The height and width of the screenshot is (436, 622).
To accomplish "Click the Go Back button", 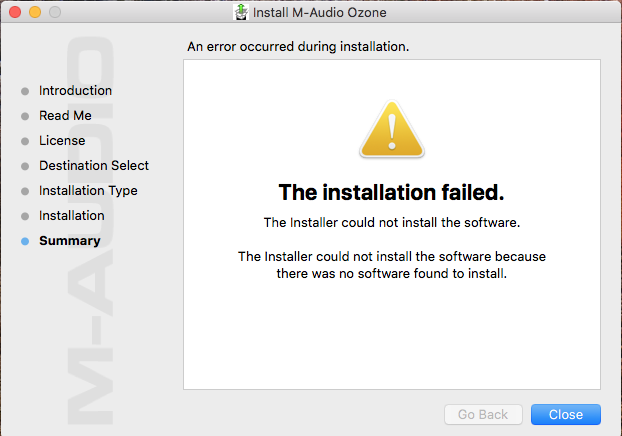I will (483, 415).
